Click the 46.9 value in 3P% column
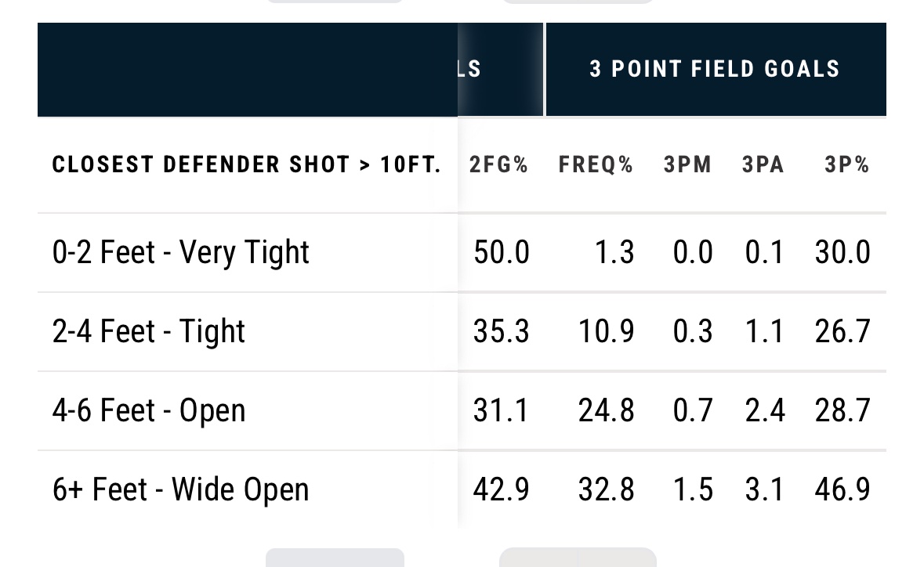The image size is (924, 567). (x=842, y=489)
